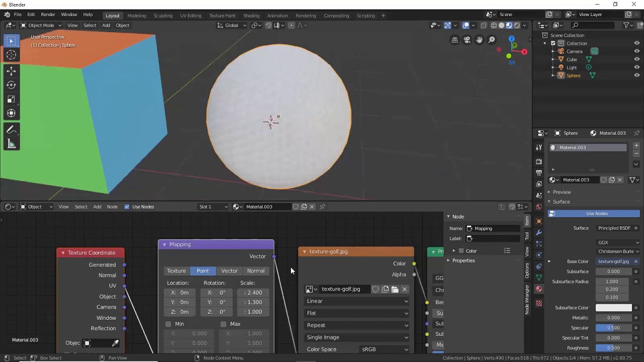Switch to the Shading workspace tab
The image size is (644, 362).
point(251,16)
